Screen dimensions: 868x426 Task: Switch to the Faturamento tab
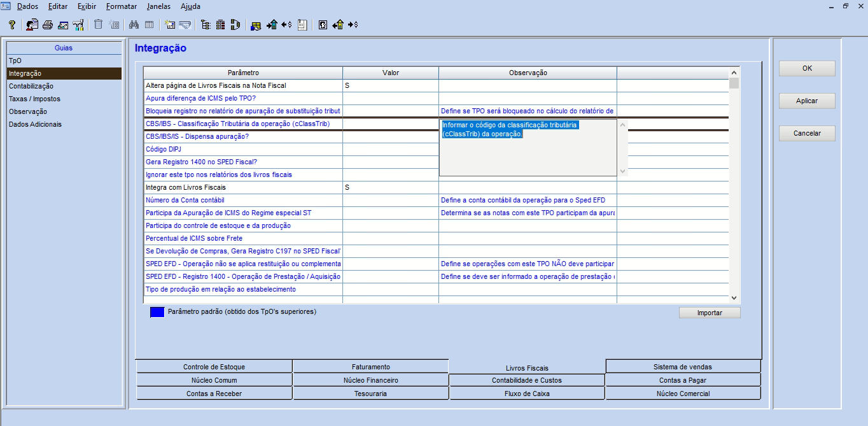point(370,367)
